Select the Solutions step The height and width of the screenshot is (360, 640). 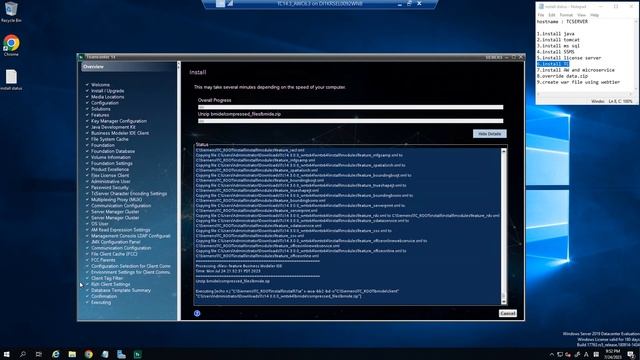coord(100,109)
